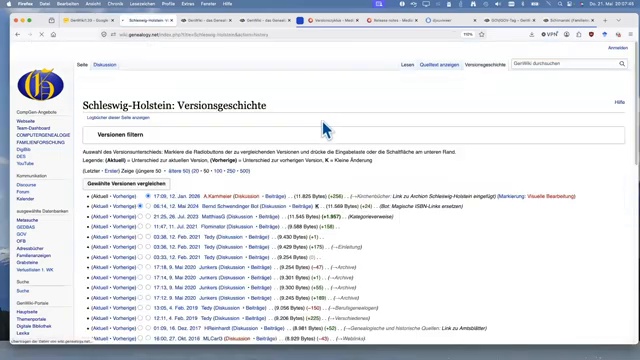Open the list-all-tabs chevron

[x=619, y=20]
